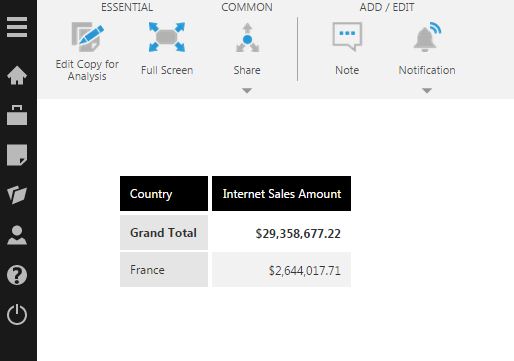Open the hamburger main menu
The width and height of the screenshot is (514, 361).
coord(17,27)
